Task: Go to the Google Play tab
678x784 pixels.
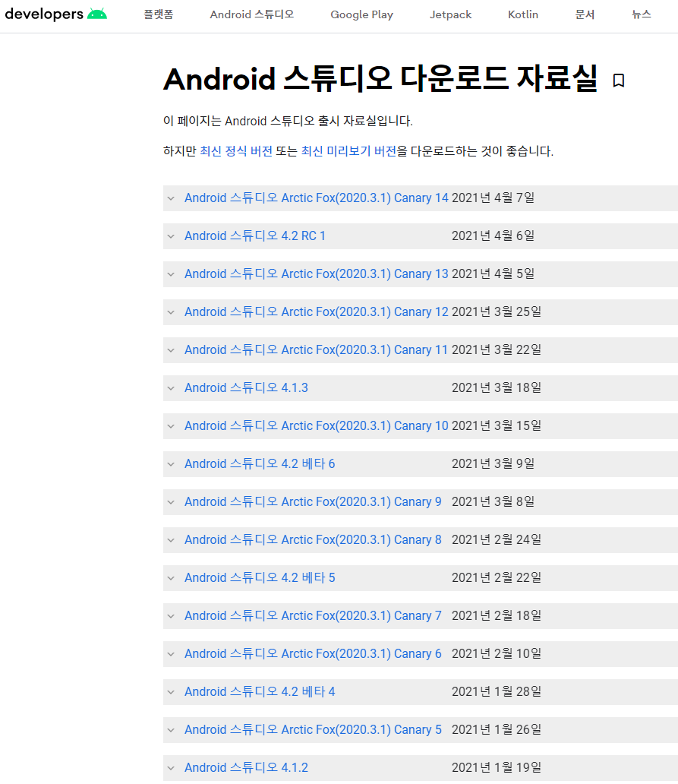Action: 361,14
